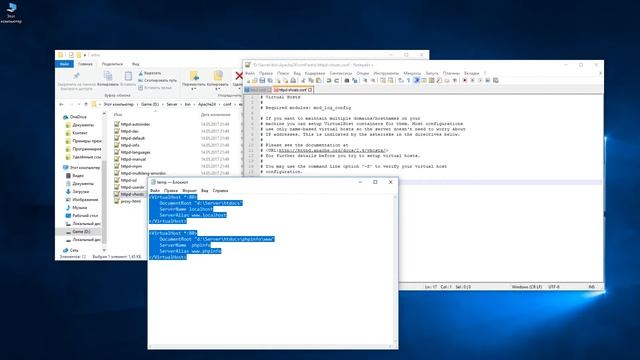The width and height of the screenshot is (640, 360).
Task: Select httpd-vhosts file in Explorer list
Action: [129, 194]
